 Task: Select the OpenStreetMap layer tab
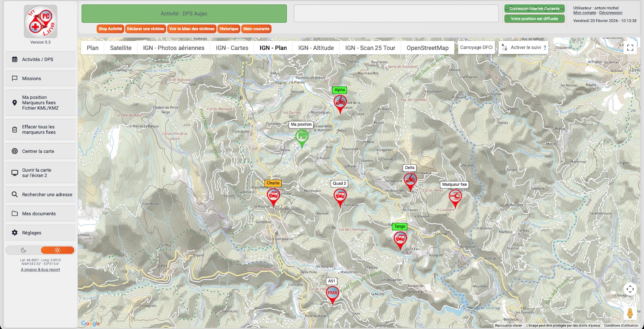point(427,48)
